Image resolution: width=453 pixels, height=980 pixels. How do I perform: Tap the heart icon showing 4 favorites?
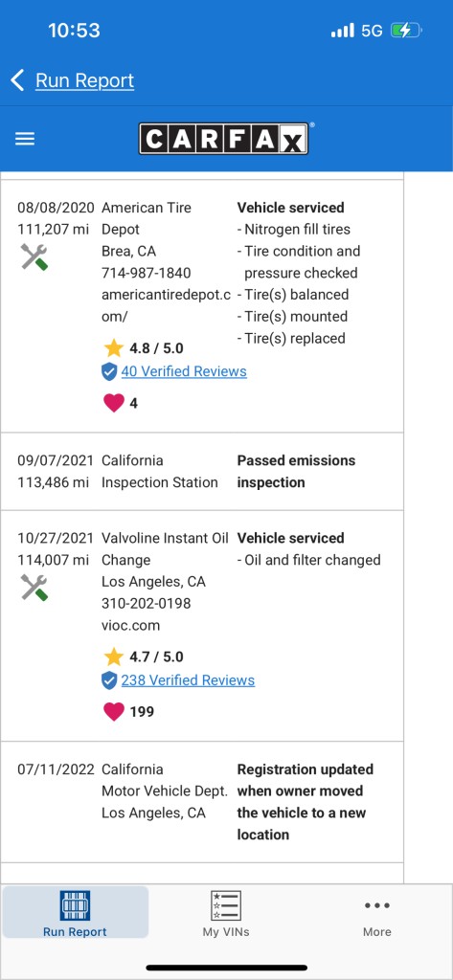click(x=113, y=403)
